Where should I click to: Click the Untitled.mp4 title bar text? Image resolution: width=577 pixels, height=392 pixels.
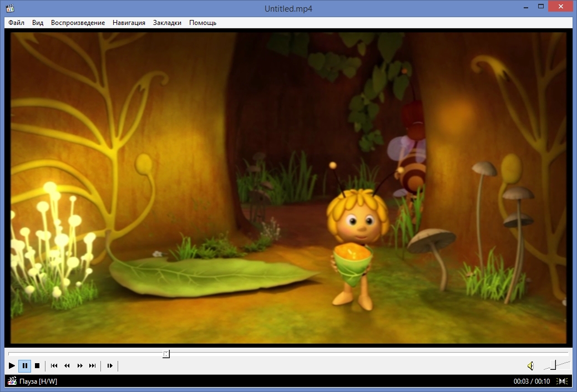tap(288, 8)
